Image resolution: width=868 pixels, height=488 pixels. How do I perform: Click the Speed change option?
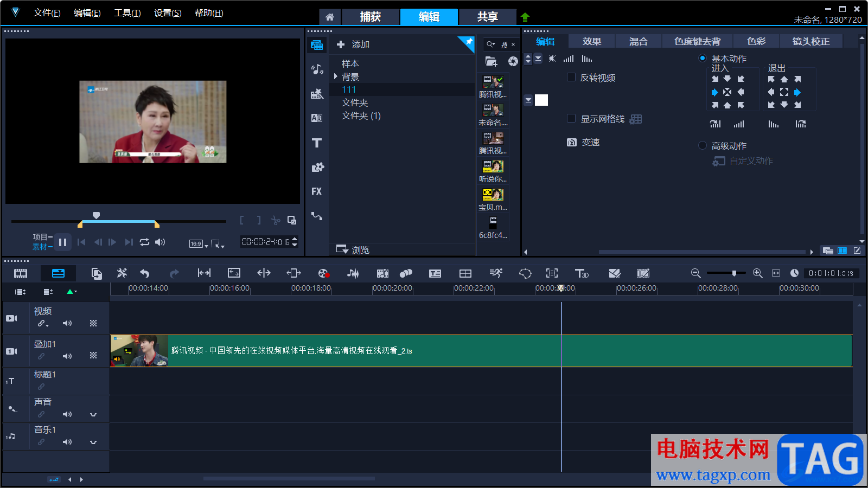click(x=584, y=142)
